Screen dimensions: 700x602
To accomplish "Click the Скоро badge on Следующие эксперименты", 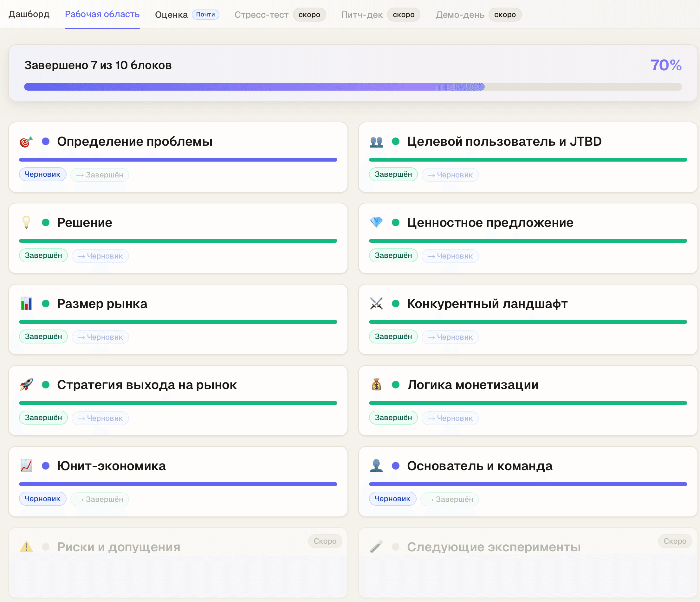I will point(675,541).
